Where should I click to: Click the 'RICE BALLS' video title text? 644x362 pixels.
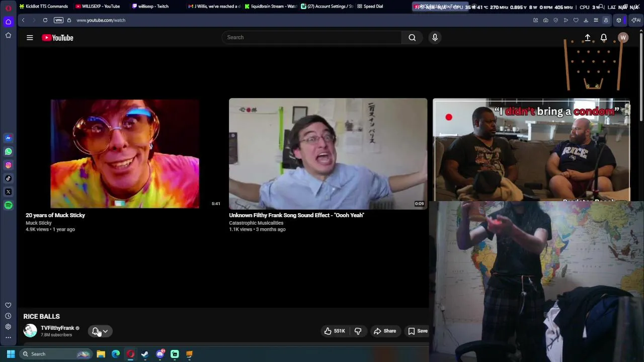(x=41, y=316)
